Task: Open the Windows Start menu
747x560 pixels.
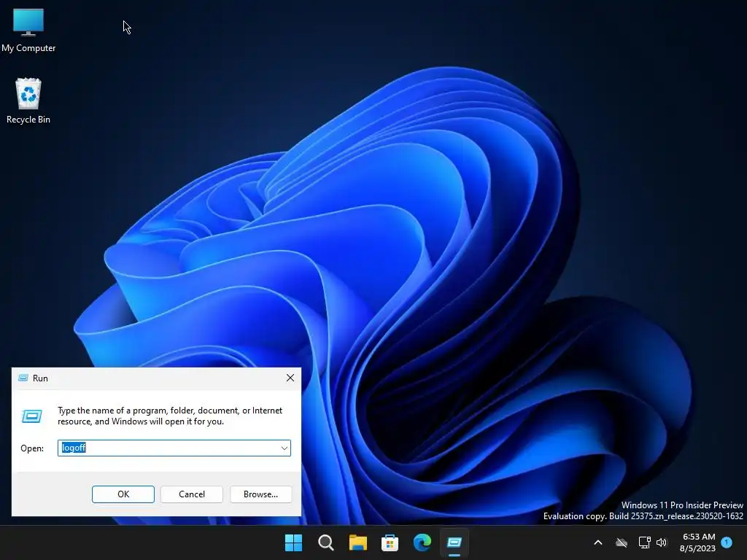Action: 293,542
